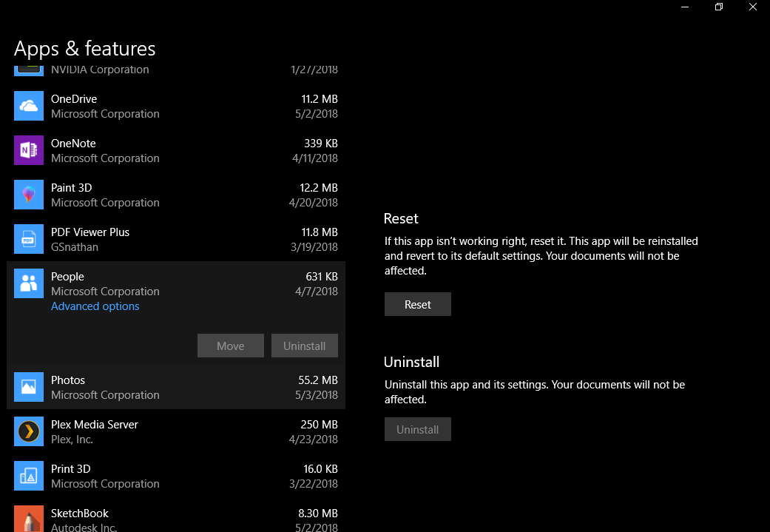770x532 pixels.
Task: Click the OneDrive cloud icon
Action: (x=28, y=106)
